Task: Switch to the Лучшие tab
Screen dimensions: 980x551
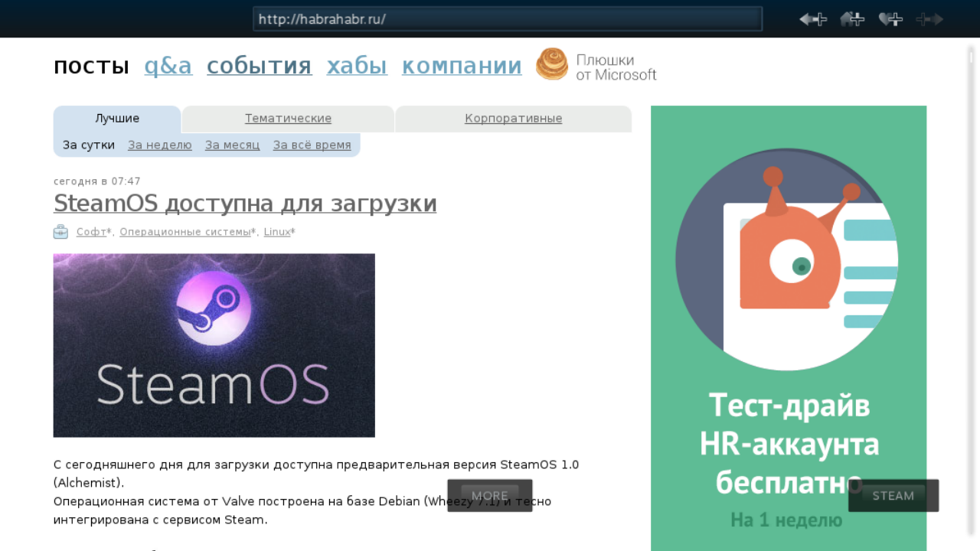Action: coord(117,119)
